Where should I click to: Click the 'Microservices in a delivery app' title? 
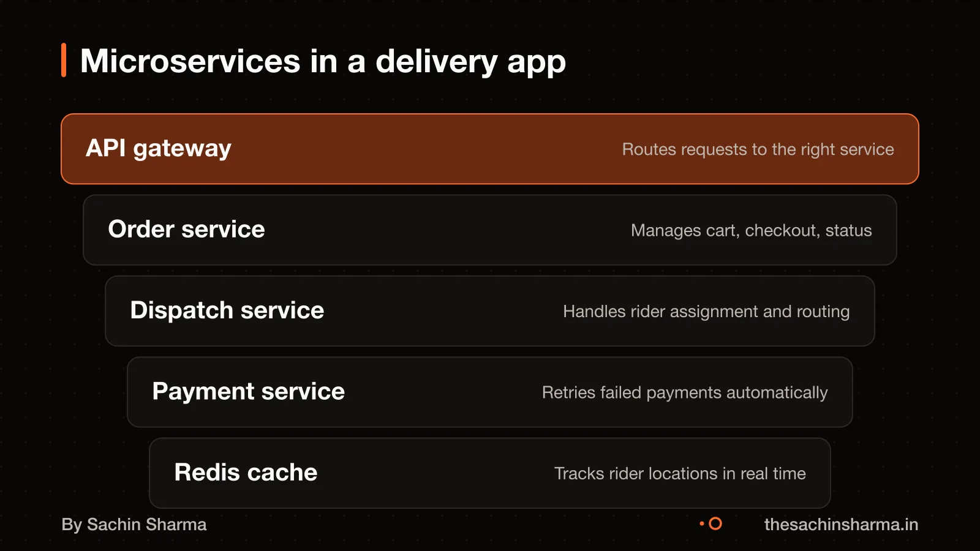pos(323,62)
